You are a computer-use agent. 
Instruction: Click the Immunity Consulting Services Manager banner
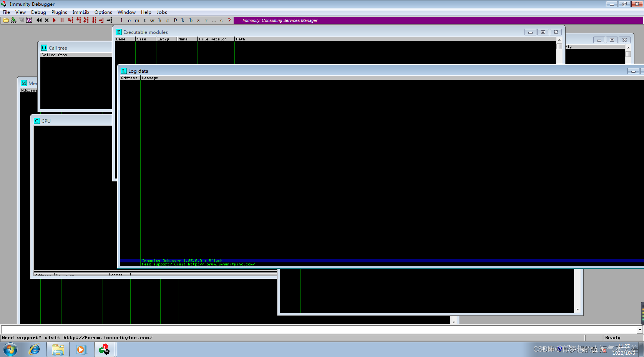(x=438, y=20)
